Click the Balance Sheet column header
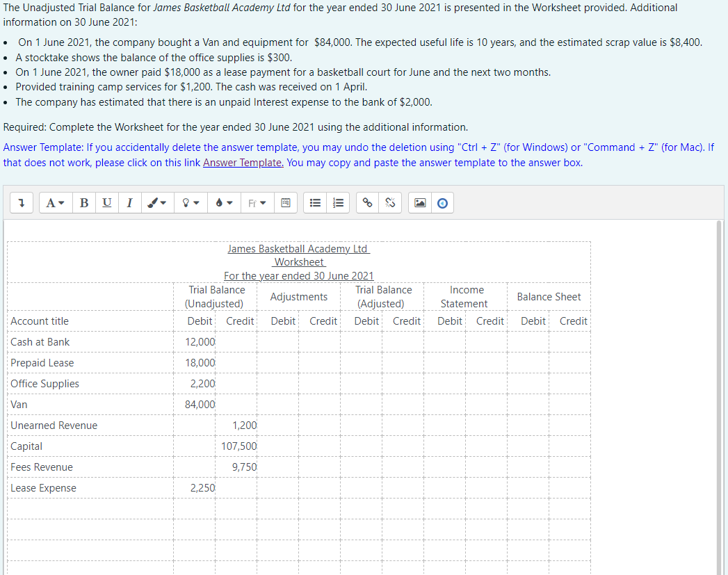The image size is (728, 575). pos(549,297)
